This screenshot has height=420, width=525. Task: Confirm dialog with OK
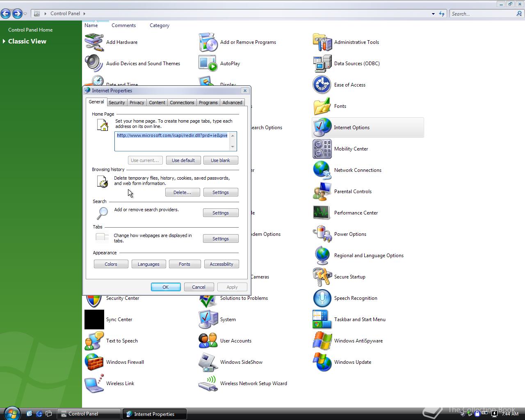(x=166, y=287)
